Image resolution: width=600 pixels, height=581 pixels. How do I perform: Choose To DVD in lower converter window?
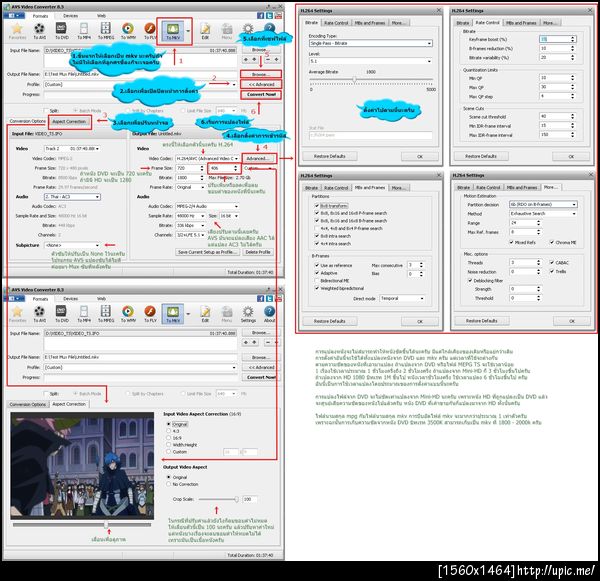point(62,314)
